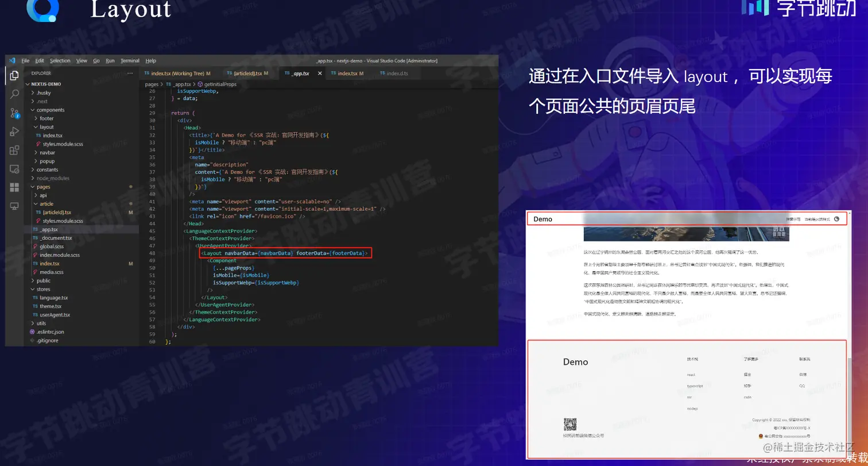Click typescript link in Demo footer
The height and width of the screenshot is (466, 868).
pos(695,386)
